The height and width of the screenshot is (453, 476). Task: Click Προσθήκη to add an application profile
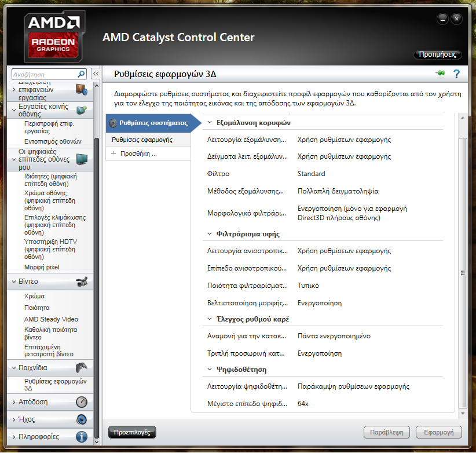[148, 154]
